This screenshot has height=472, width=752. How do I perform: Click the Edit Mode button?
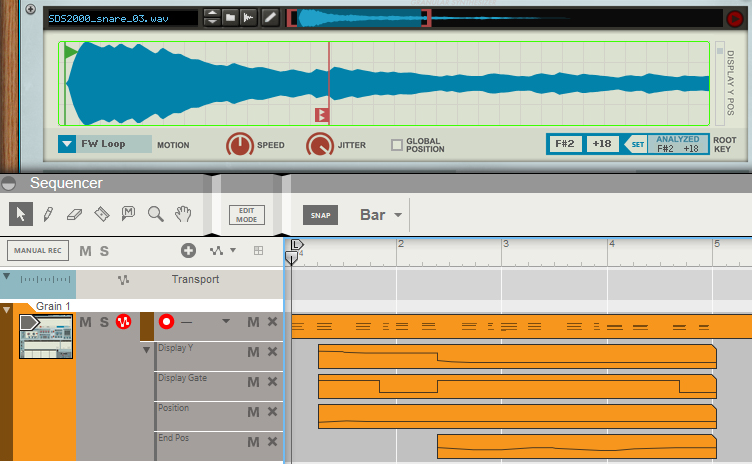tap(246, 215)
